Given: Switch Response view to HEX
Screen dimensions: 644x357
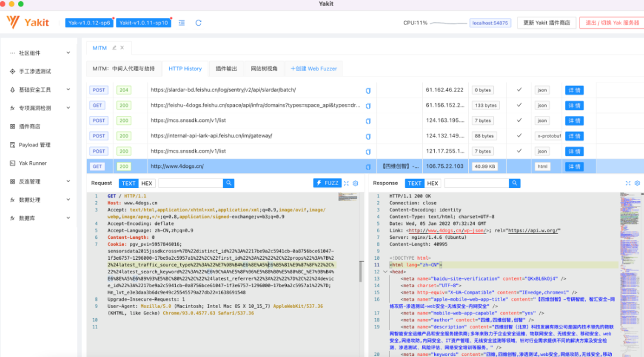Looking at the screenshot, I should [x=432, y=183].
